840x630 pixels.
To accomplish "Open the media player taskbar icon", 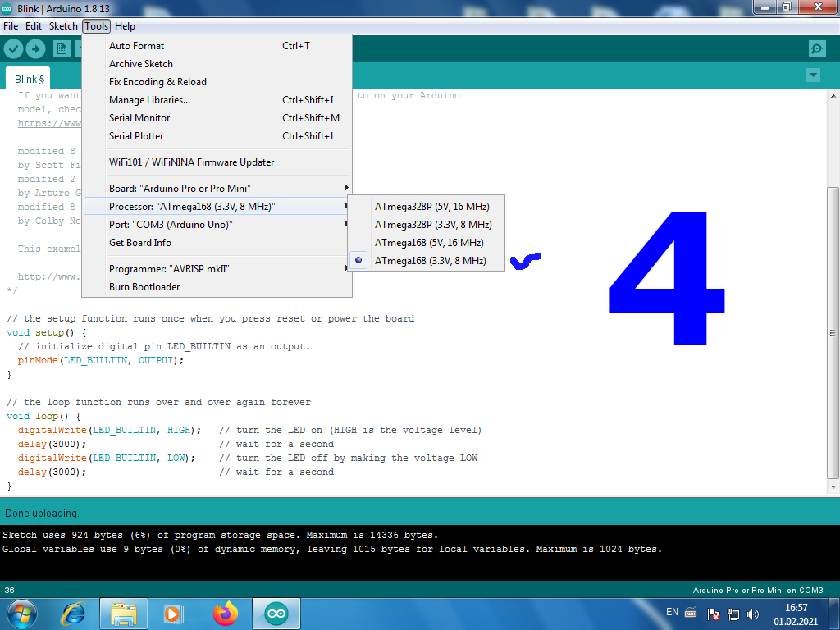I will click(174, 614).
